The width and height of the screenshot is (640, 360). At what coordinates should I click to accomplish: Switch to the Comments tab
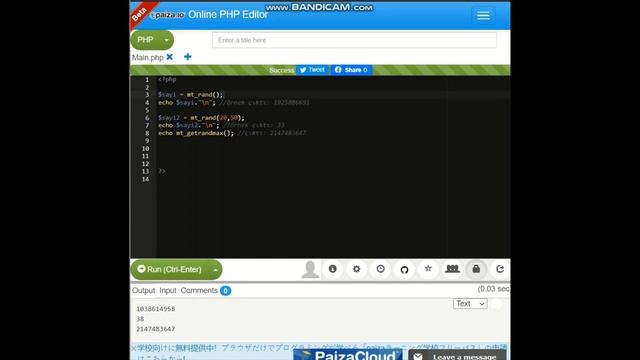[199, 291]
